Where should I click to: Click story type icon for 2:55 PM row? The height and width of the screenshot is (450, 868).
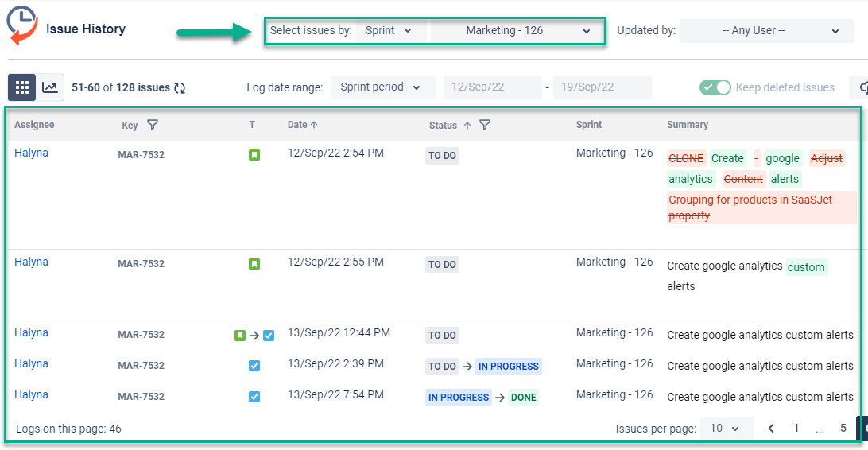point(254,264)
